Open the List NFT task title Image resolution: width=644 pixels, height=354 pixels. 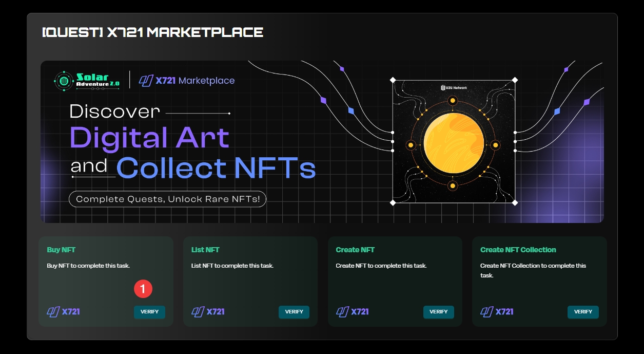205,250
